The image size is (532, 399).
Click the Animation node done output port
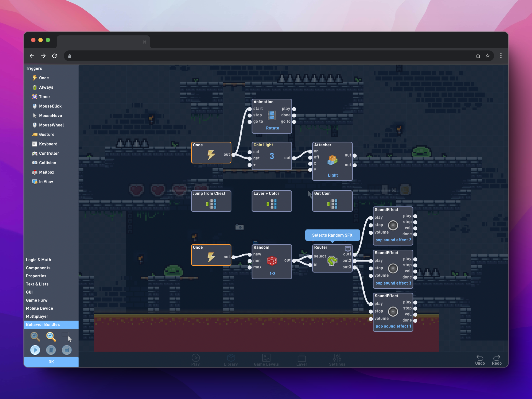[x=294, y=115]
